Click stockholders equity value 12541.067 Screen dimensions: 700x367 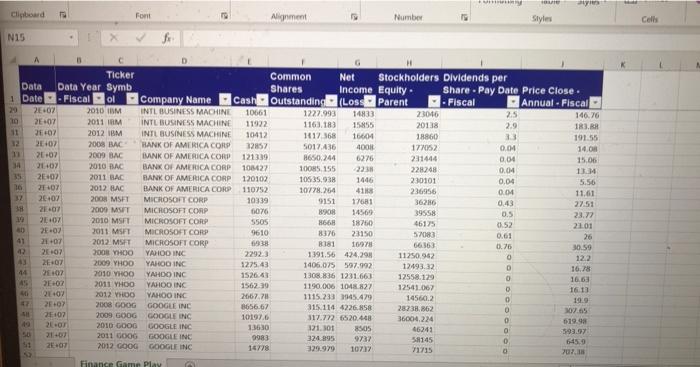point(416,288)
